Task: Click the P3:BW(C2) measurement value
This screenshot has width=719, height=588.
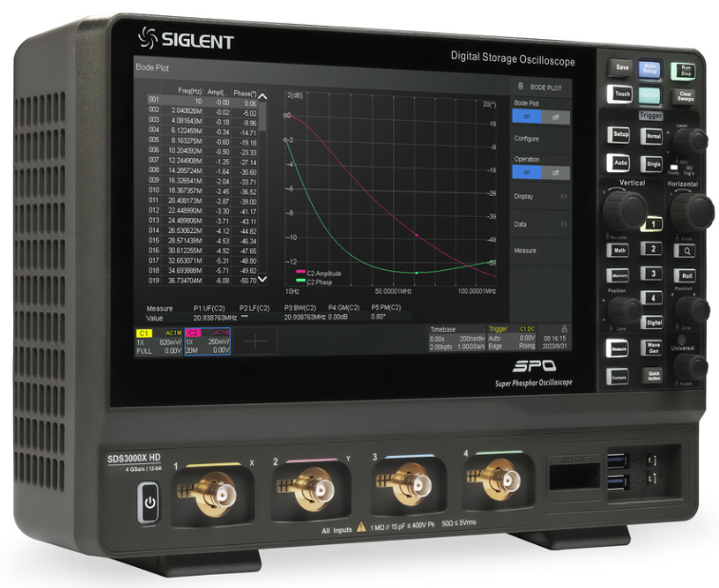Action: point(304,317)
